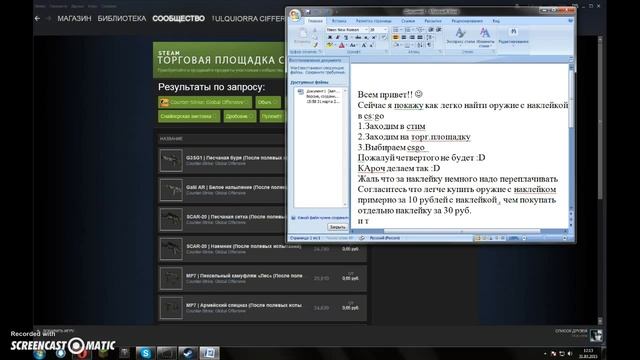Click Закрыть button in recovery pane
Viewport: 640px width, 360px height.
[x=337, y=227]
